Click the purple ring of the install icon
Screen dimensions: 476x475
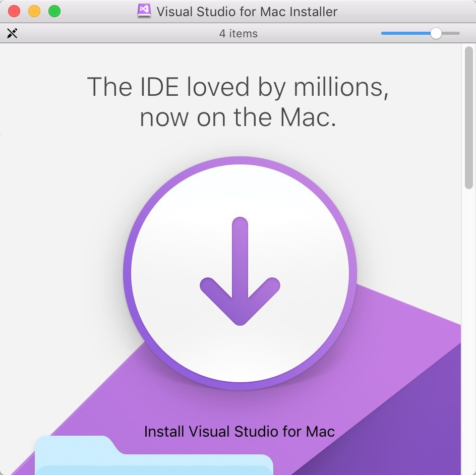[127, 273]
